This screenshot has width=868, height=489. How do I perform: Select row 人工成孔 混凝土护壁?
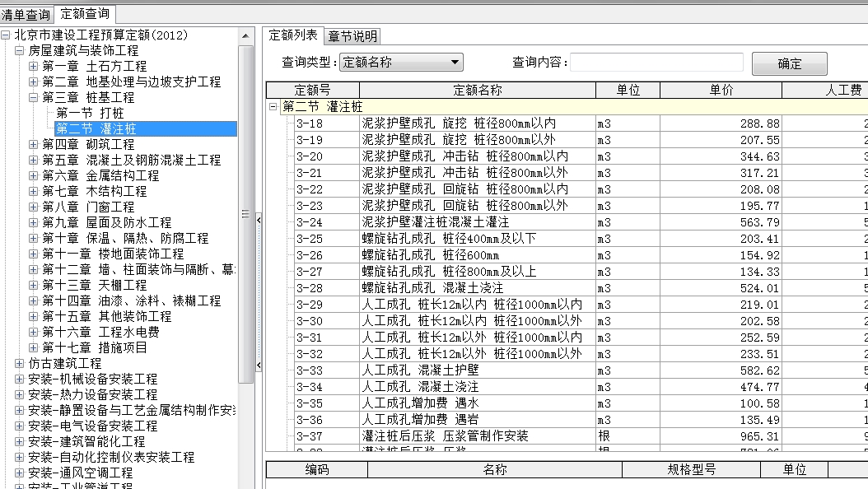tap(581, 370)
